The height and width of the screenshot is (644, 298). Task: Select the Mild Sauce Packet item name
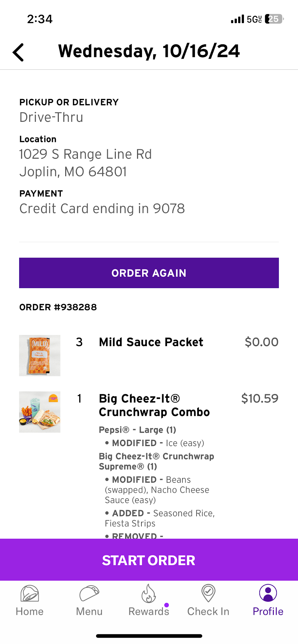151,342
